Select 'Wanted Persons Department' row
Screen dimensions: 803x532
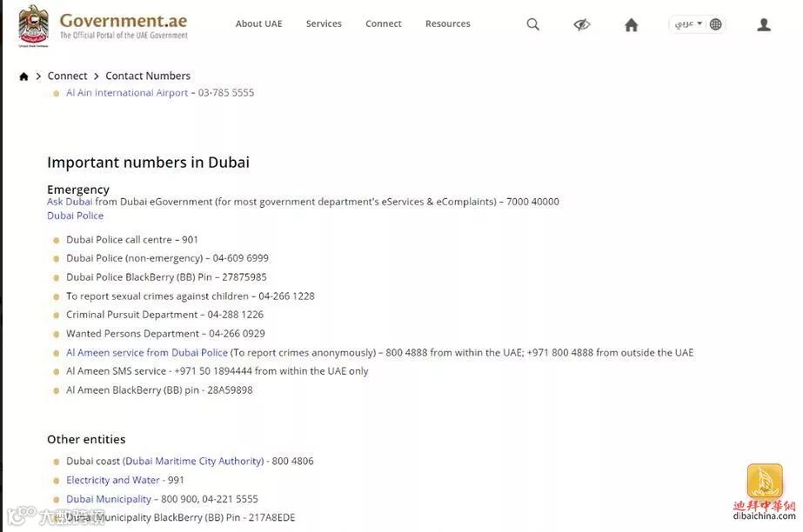[x=165, y=334]
